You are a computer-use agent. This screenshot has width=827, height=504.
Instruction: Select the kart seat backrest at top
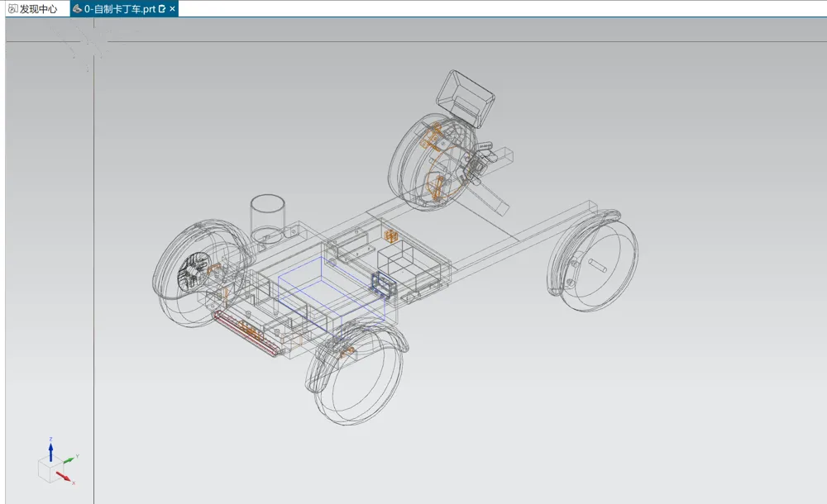pyautogui.click(x=465, y=98)
